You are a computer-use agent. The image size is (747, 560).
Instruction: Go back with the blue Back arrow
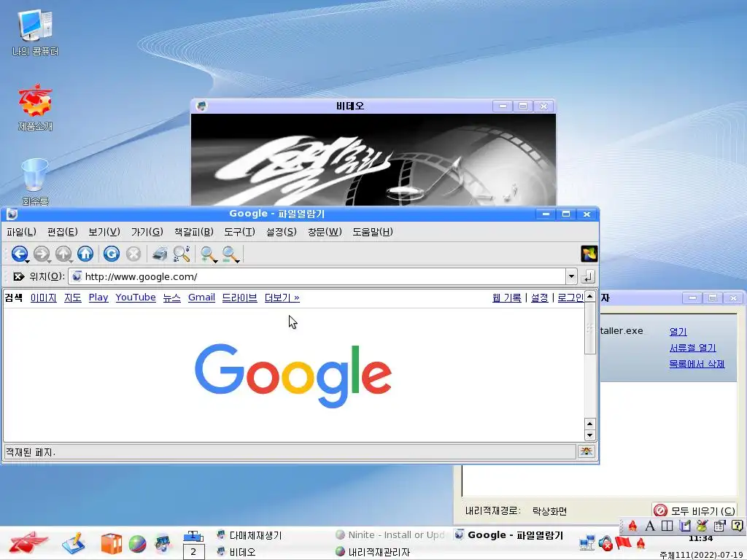pyautogui.click(x=19, y=254)
